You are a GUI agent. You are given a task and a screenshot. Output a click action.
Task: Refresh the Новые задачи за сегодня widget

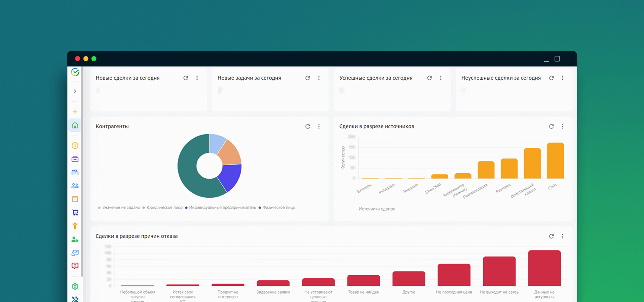[308, 78]
